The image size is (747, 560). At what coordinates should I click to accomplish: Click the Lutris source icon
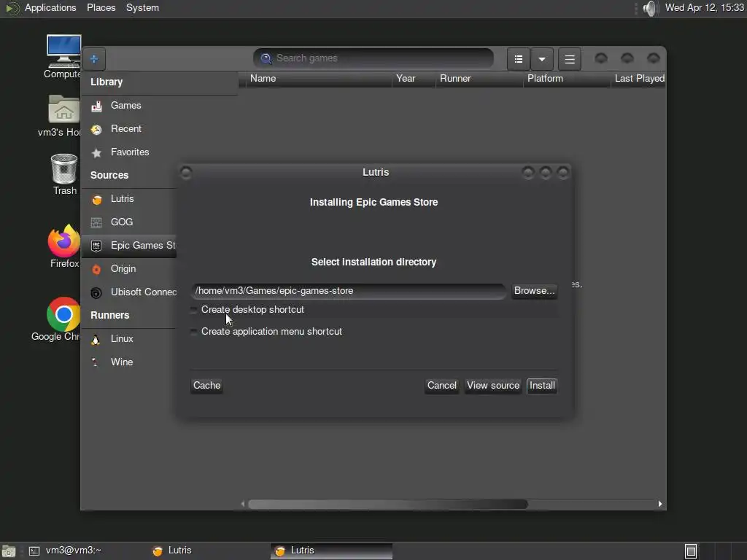tap(97, 199)
